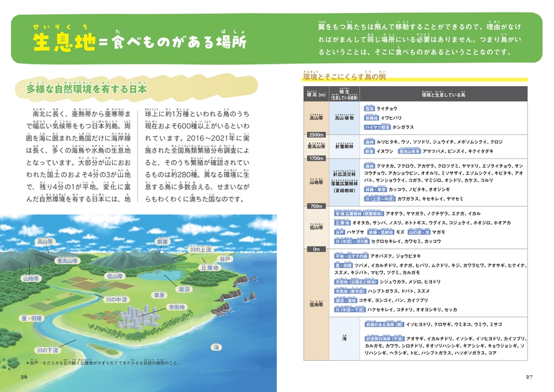Click the 多様な自然環境を有する日本 section heading

coord(87,89)
